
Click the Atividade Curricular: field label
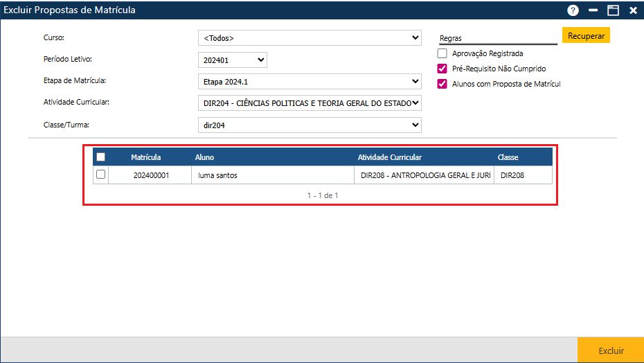pyautogui.click(x=76, y=102)
